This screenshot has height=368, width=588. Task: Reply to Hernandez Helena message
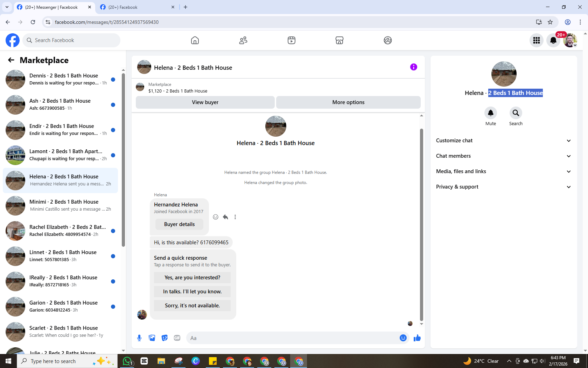225,217
